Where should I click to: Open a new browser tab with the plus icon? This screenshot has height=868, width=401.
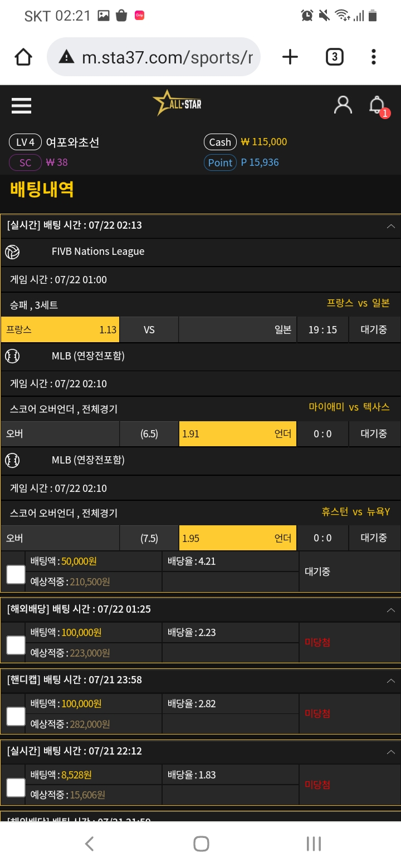tap(290, 57)
